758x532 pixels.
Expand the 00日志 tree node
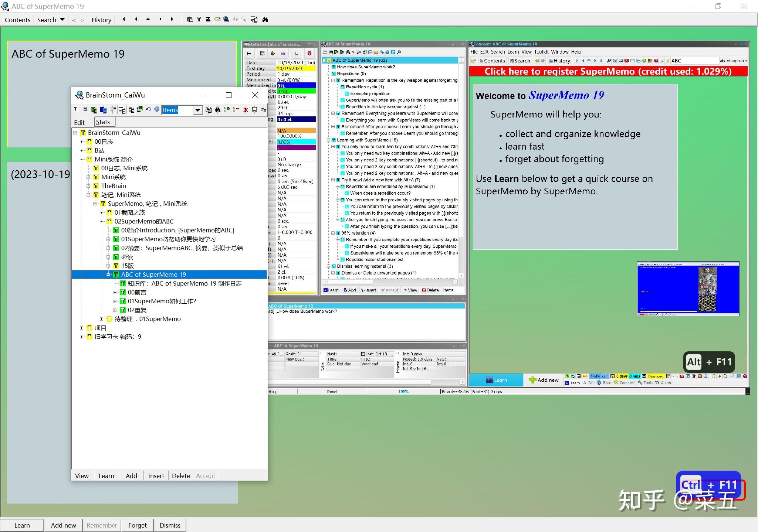[x=82, y=141]
